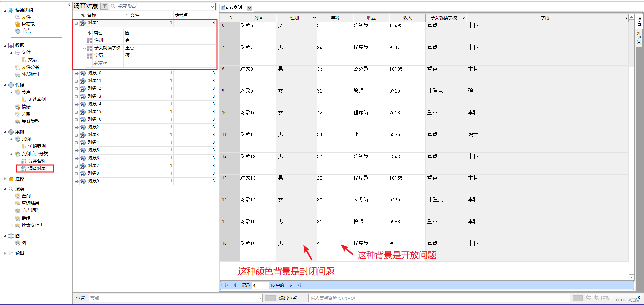Select 调查对象 case classification
644x305 pixels.
point(37,168)
